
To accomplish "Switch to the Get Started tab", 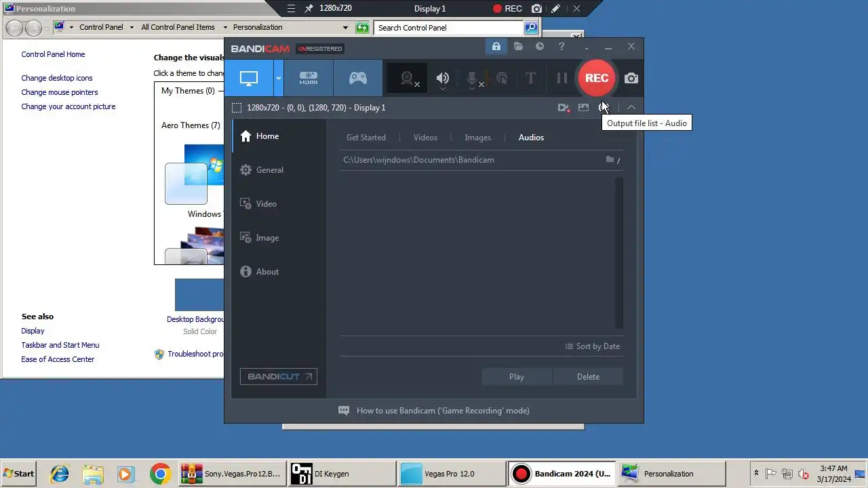I will 366,138.
